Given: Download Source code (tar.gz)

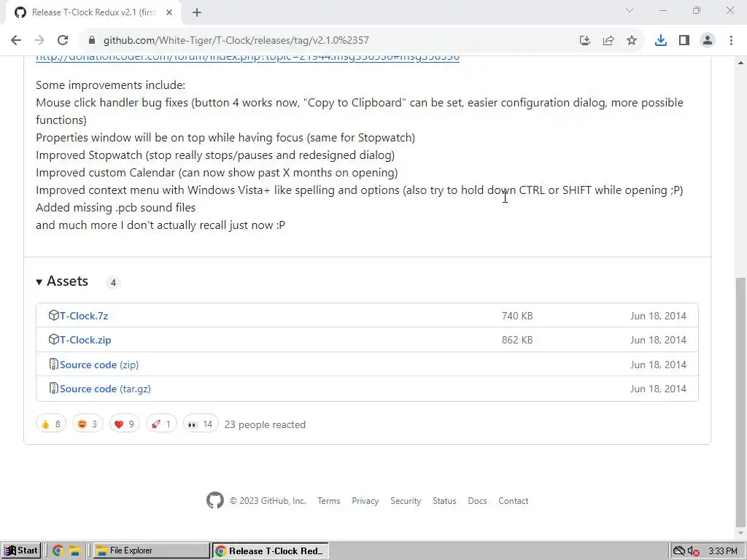Looking at the screenshot, I should tap(105, 389).
